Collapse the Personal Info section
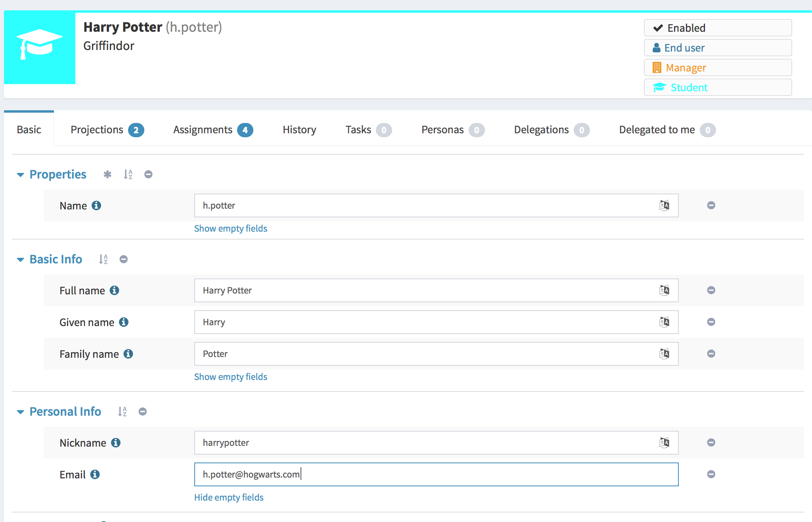The height and width of the screenshot is (522, 812). [x=21, y=412]
